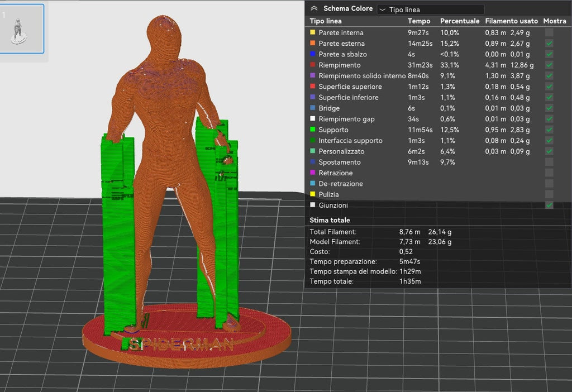The image size is (572, 392).
Task: Click the Riempimento dark red swatch
Action: (x=313, y=65)
